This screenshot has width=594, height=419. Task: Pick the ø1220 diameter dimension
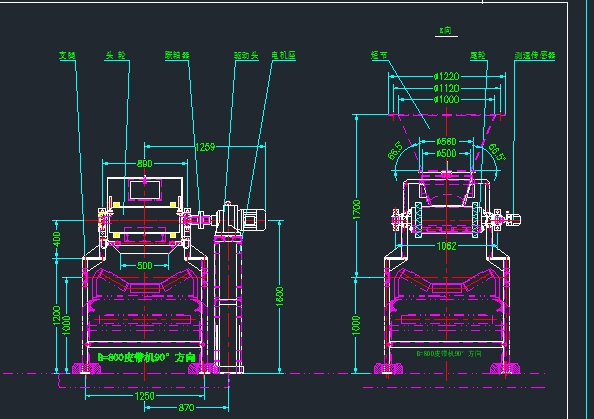point(447,77)
